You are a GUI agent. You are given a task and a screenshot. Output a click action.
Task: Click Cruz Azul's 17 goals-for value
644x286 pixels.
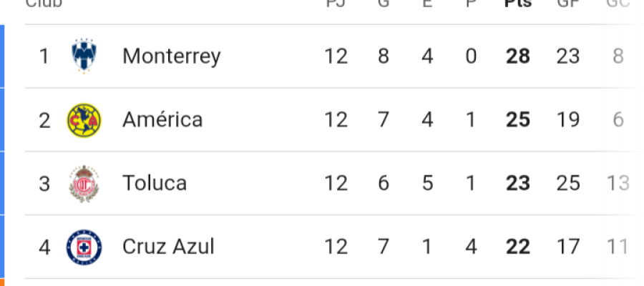pyautogui.click(x=568, y=247)
